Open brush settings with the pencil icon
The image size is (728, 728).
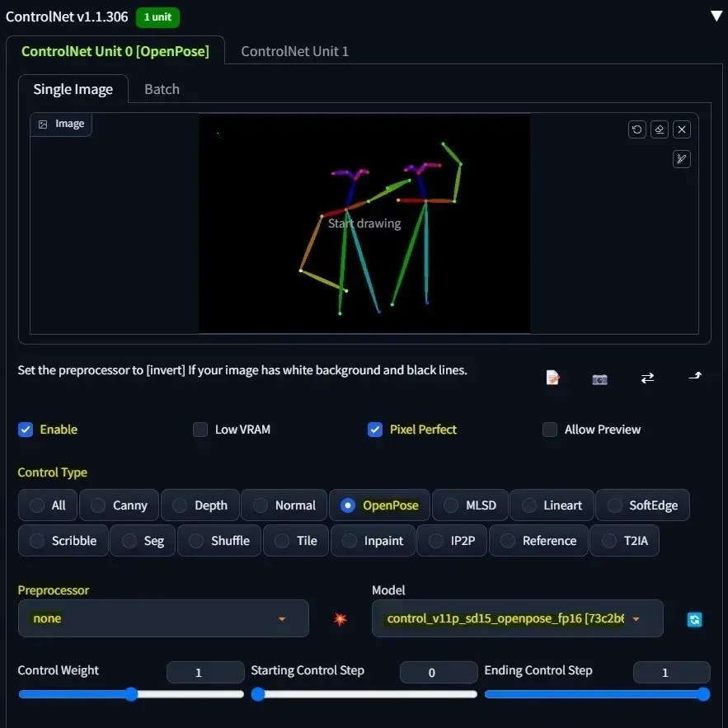(682, 158)
